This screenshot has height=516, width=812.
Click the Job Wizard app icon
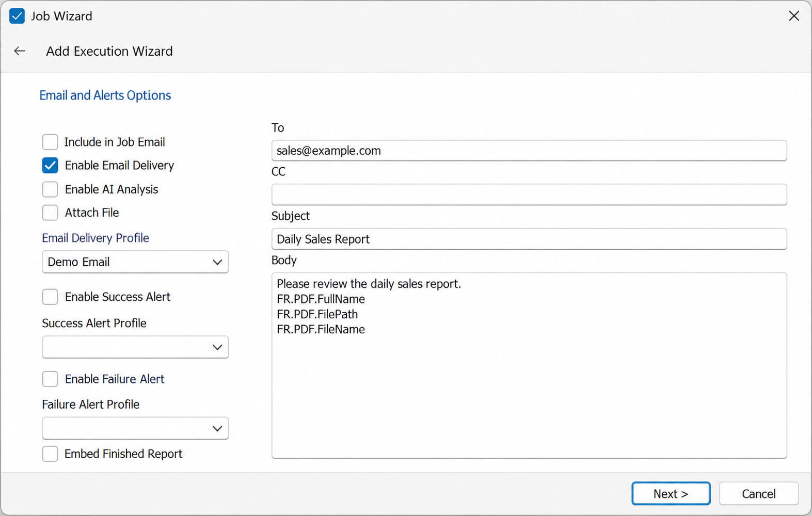(x=17, y=16)
